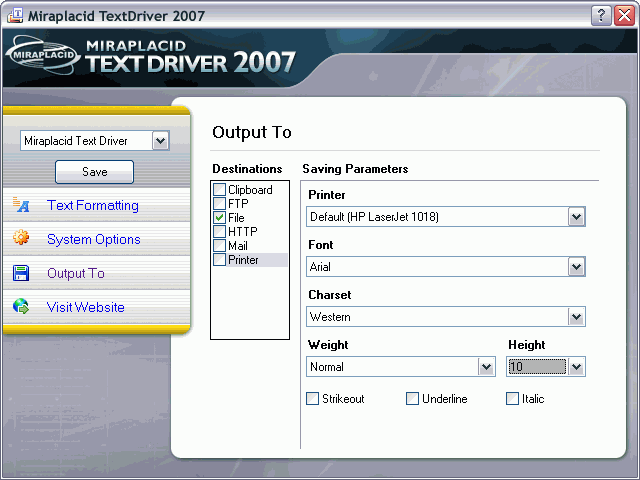Enable the HTTP destination checkbox

pos(220,231)
